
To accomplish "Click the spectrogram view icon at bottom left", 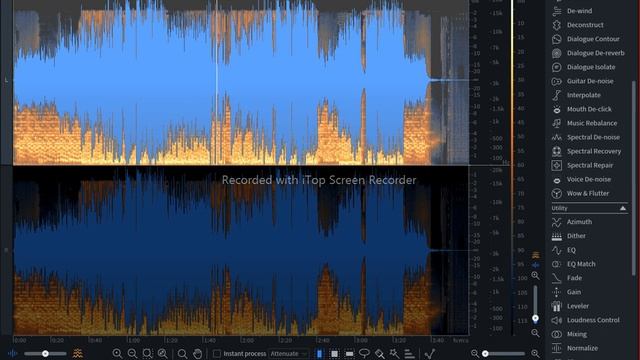I will [78, 353].
